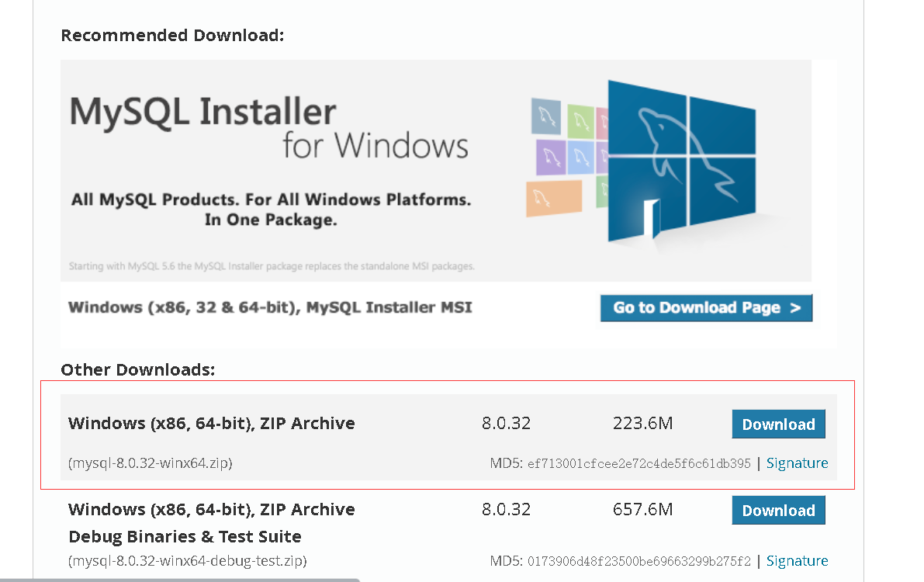Click the 223.6M file size value
Image resolution: width=924 pixels, height=582 pixels.
(642, 424)
